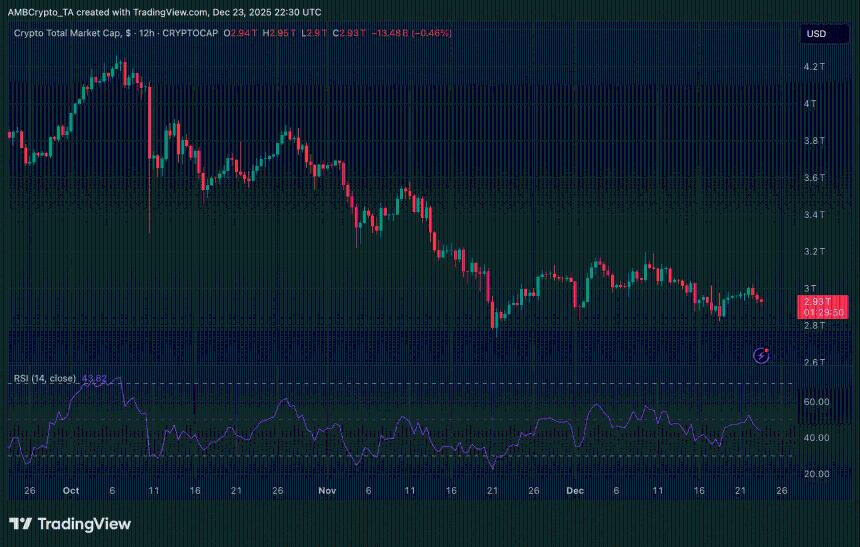Click the 3.4 T price axis label
This screenshot has width=860, height=547.
pos(814,214)
